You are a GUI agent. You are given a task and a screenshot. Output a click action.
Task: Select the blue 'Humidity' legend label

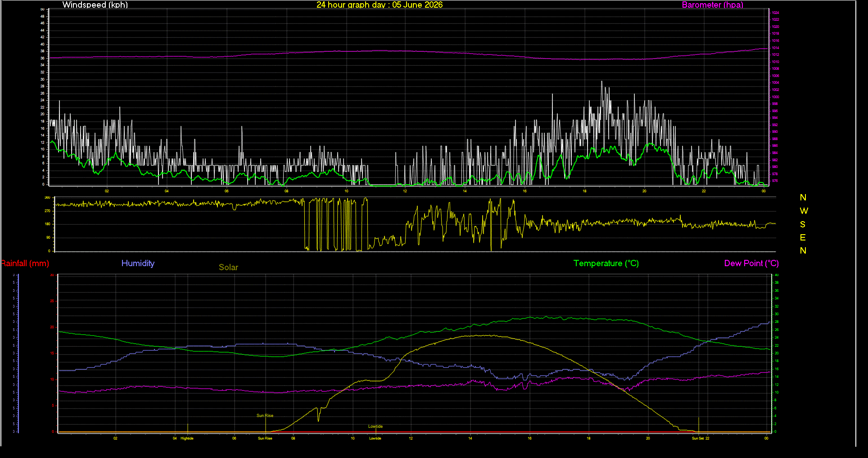coord(138,263)
